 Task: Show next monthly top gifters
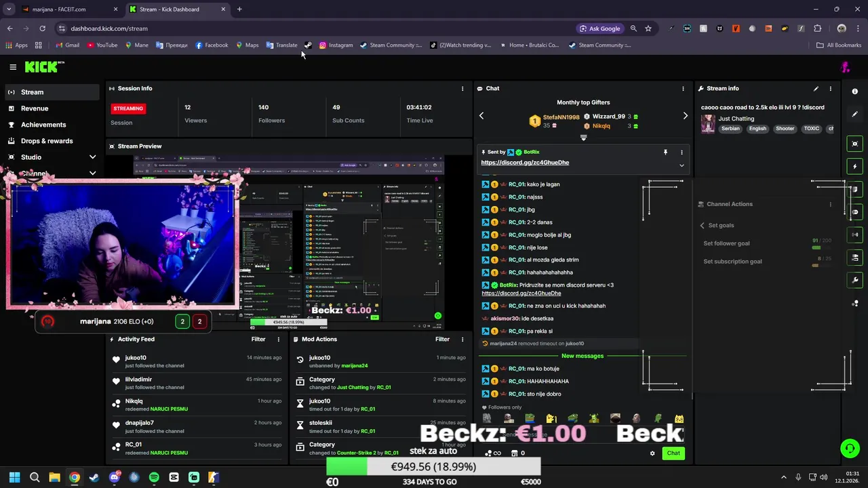685,116
